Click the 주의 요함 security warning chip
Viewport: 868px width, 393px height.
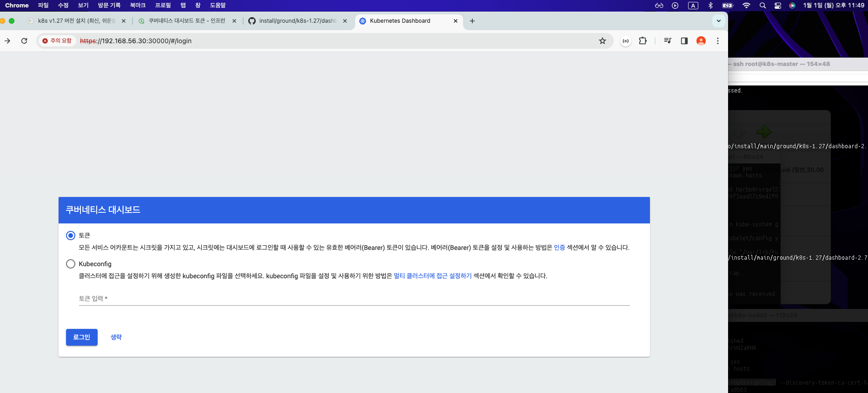(x=57, y=41)
